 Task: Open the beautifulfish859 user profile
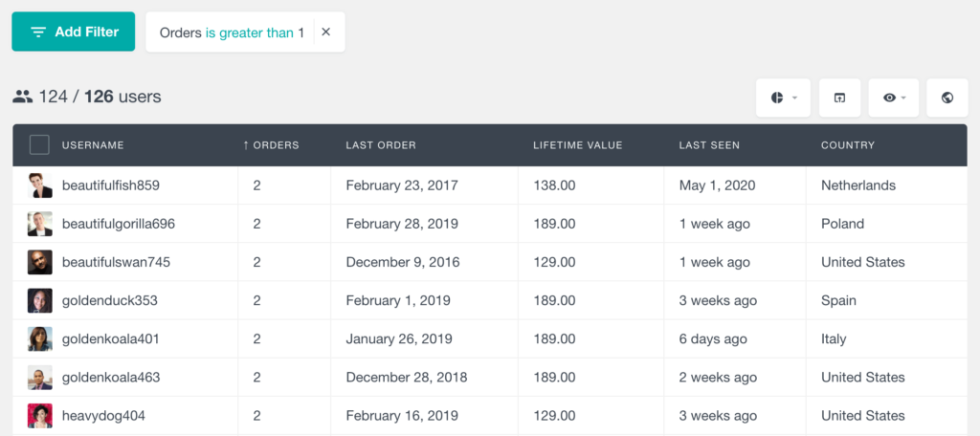(110, 185)
